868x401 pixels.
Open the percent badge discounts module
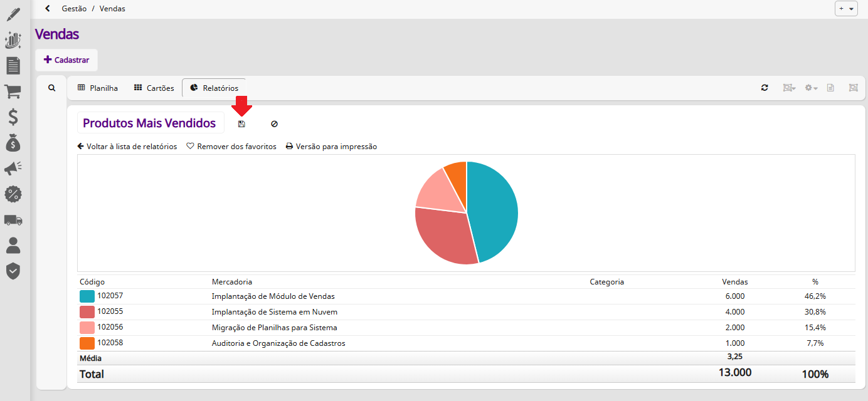point(13,194)
